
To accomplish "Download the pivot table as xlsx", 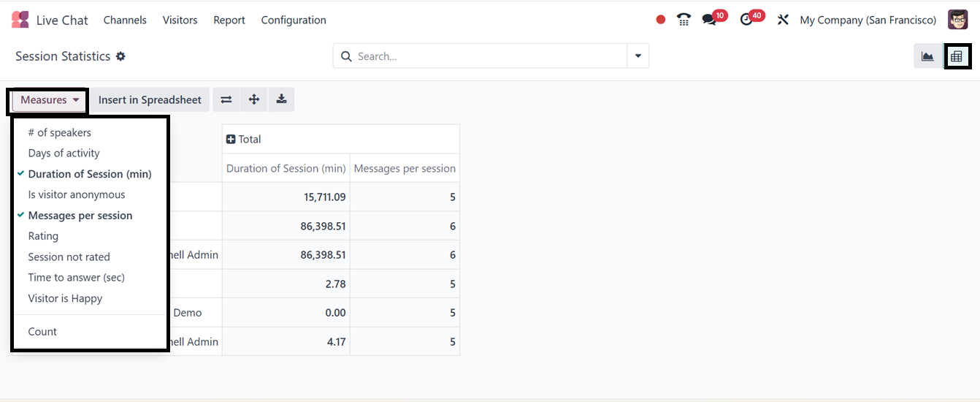I will pos(281,100).
